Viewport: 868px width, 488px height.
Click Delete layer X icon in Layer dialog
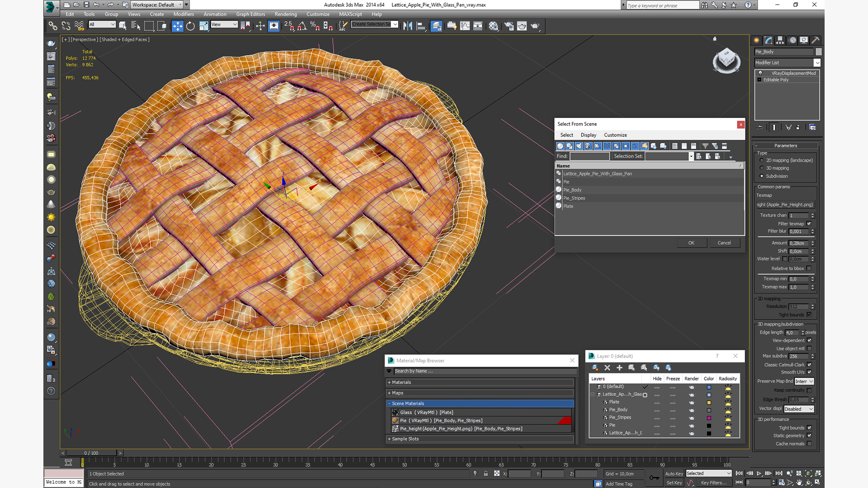(607, 367)
